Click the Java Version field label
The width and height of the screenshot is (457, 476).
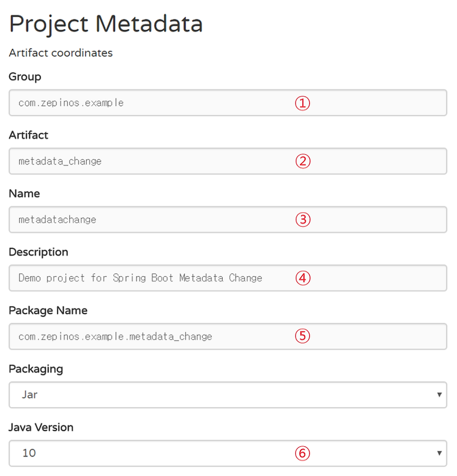tap(41, 427)
